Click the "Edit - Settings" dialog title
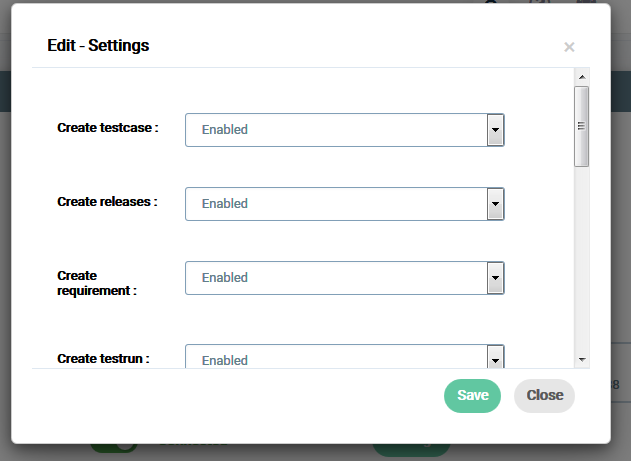The height and width of the screenshot is (465, 631). pyautogui.click(x=99, y=45)
